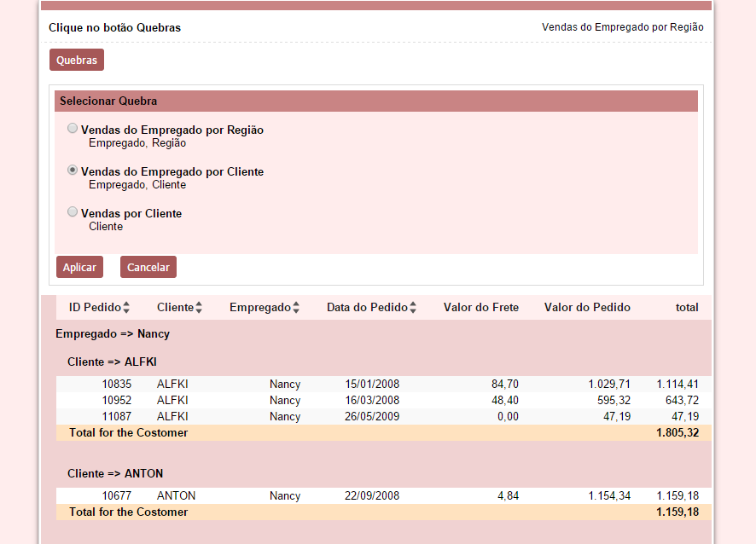The height and width of the screenshot is (544, 756).
Task: Click the Cliente => ANTON group header
Action: (x=115, y=473)
